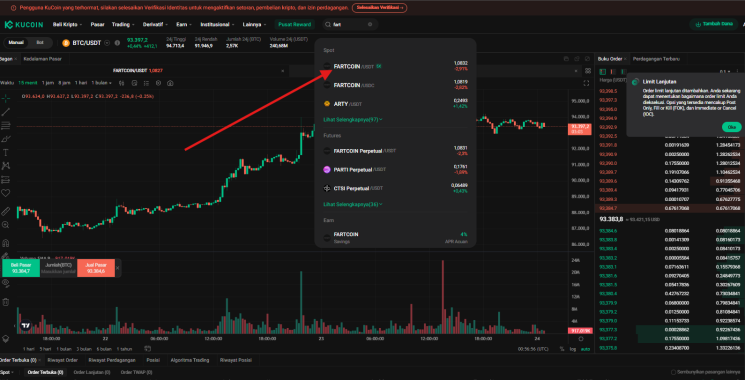Toggle chart fullscreen icon
This screenshot has height=380, width=745.
pyautogui.click(x=586, y=83)
